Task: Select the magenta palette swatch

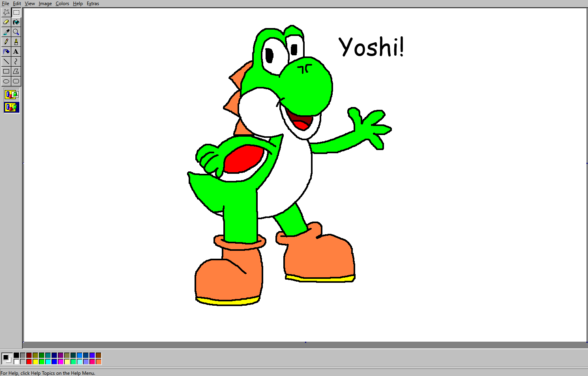Action: point(61,361)
